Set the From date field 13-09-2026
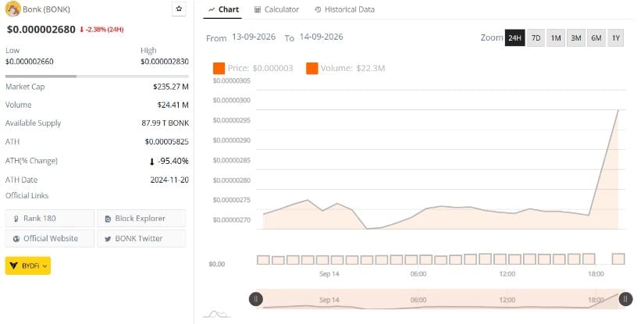644x324 pixels. [x=254, y=37]
